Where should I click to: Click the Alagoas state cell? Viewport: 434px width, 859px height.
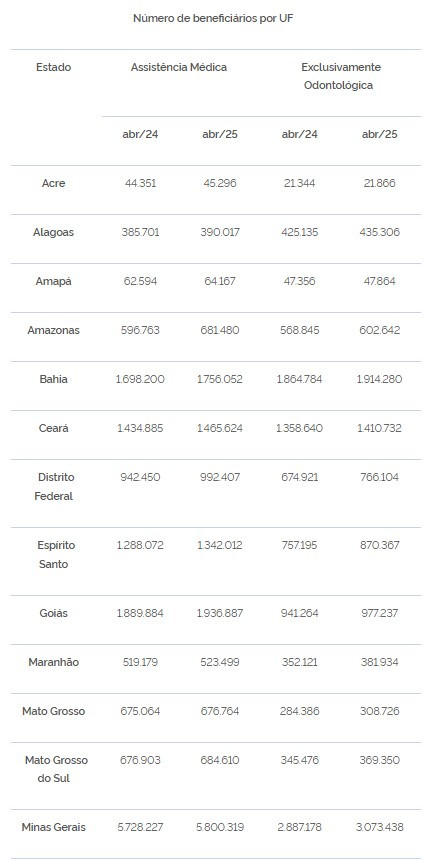pos(53,232)
